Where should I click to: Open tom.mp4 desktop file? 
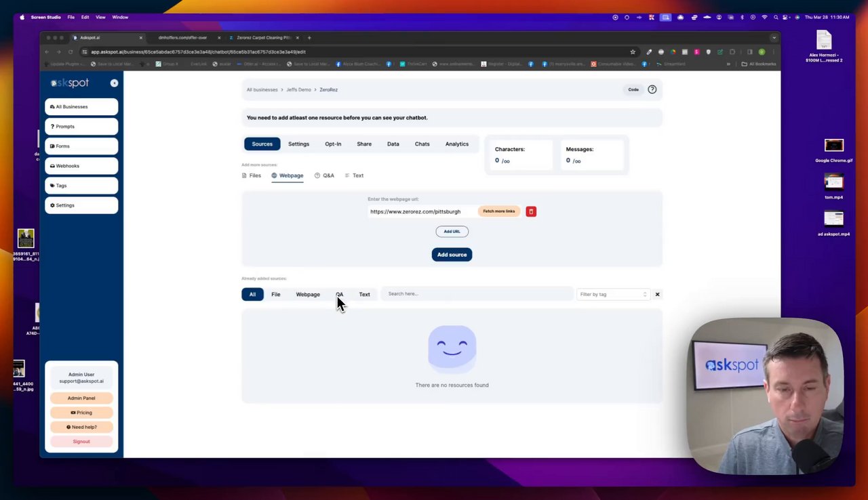tap(833, 187)
